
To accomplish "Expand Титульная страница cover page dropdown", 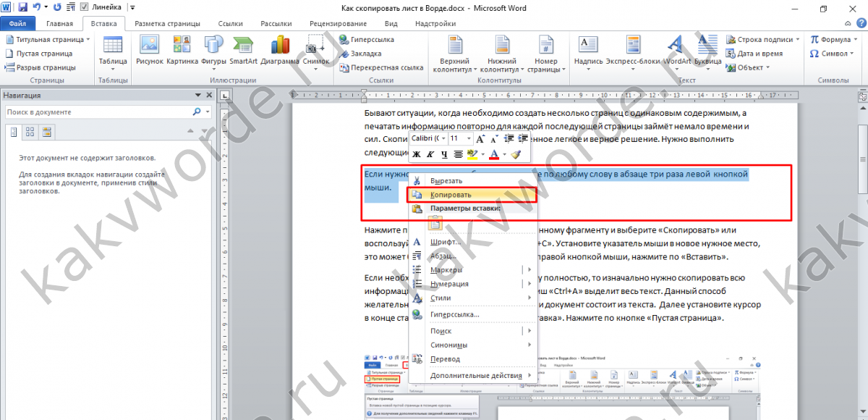I will click(87, 40).
